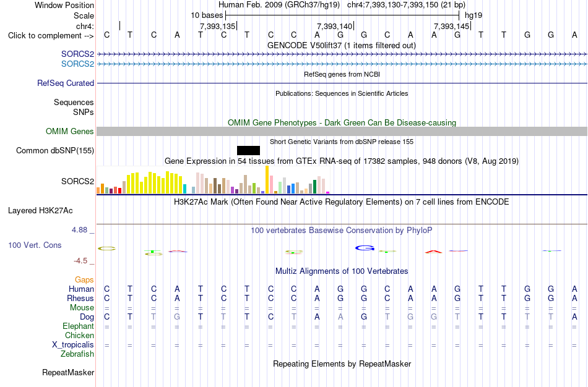This screenshot has height=387, width=588.
Task: Click the dark green GTEx expression bar
Action: pyautogui.click(x=314, y=187)
